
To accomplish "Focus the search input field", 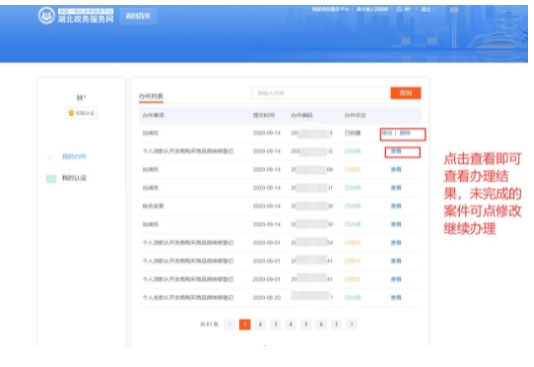I will tap(320, 93).
